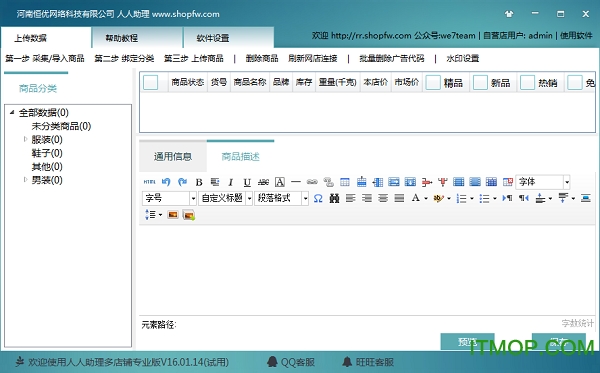The height and width of the screenshot is (373, 600).
Task: Click the 删除商品 button
Action: 262,59
